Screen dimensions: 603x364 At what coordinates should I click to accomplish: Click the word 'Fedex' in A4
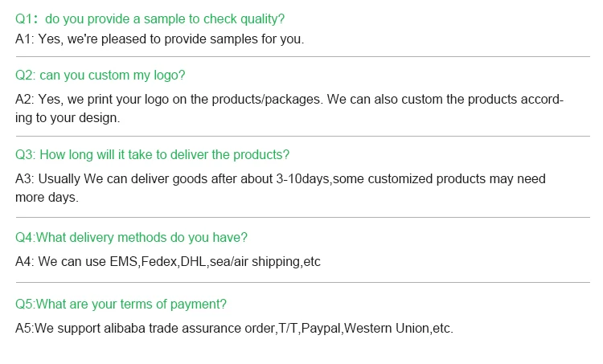[x=158, y=262]
